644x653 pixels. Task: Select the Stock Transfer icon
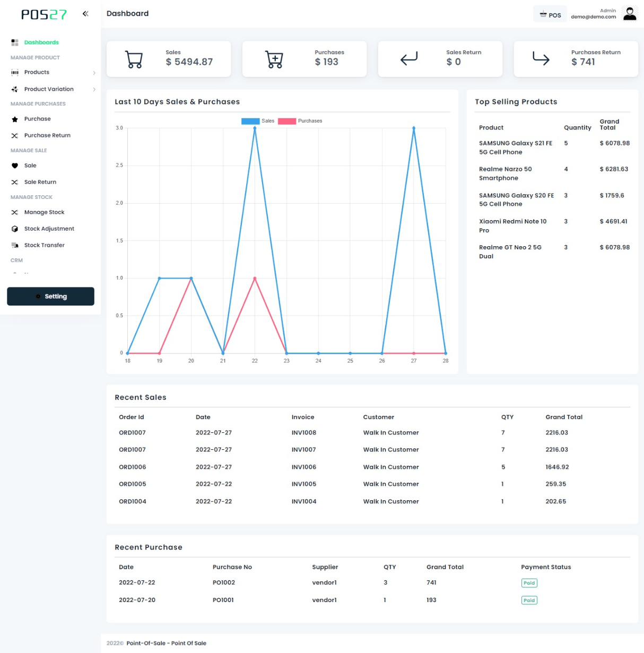point(14,245)
